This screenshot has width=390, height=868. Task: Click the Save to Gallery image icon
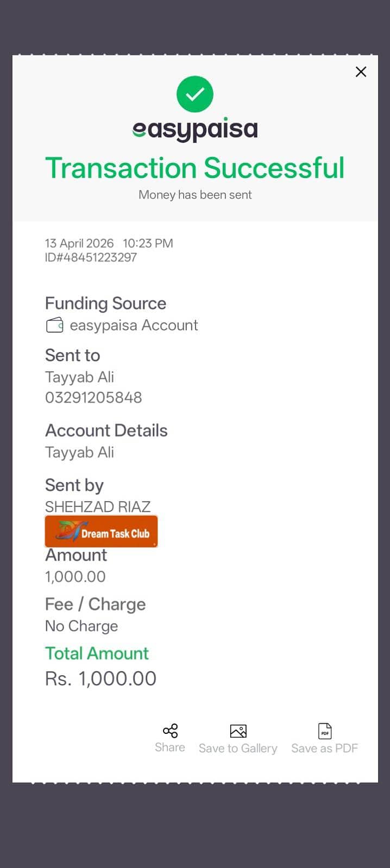(x=238, y=731)
